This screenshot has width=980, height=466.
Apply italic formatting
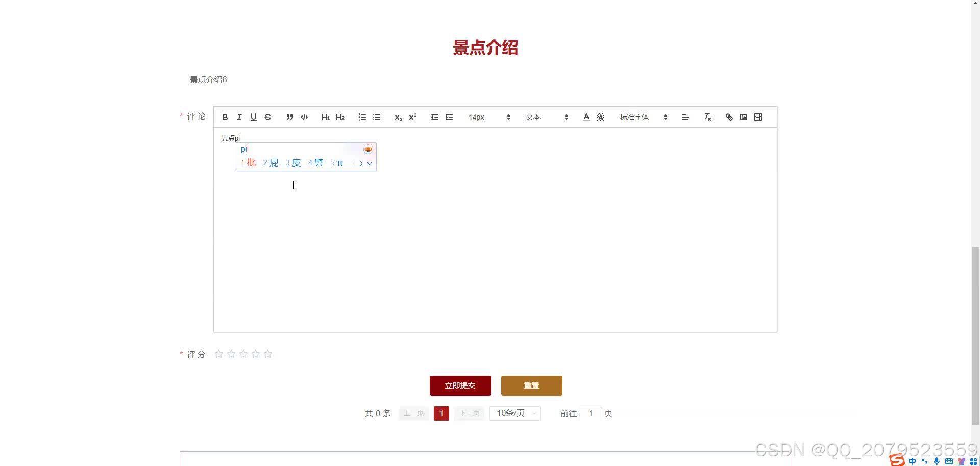click(239, 117)
